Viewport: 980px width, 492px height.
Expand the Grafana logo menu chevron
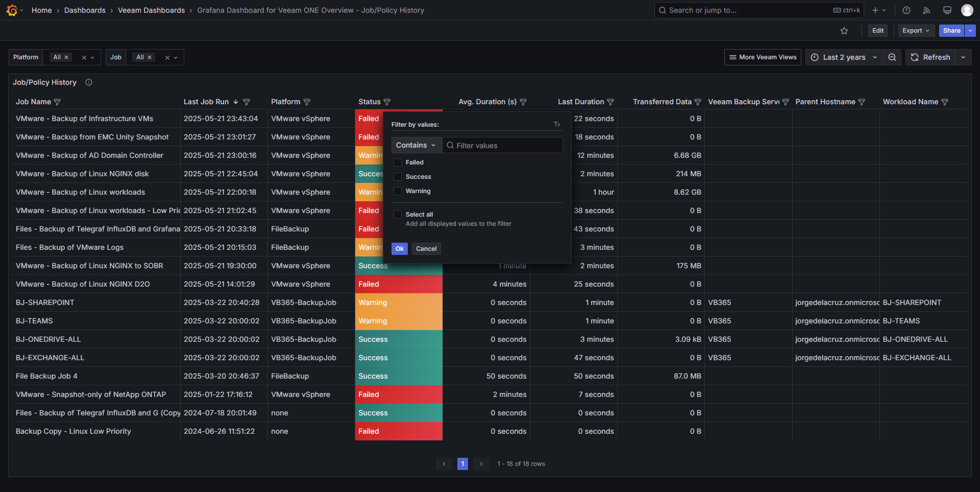21,10
